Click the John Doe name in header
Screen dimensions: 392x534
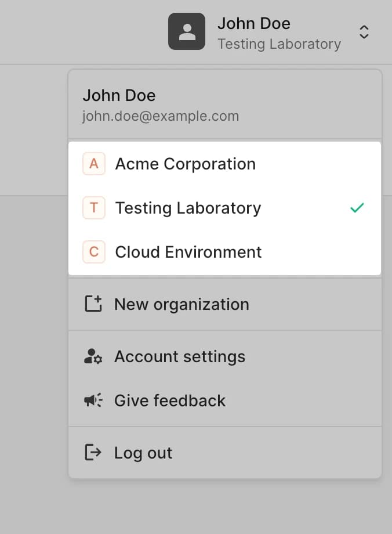(253, 24)
